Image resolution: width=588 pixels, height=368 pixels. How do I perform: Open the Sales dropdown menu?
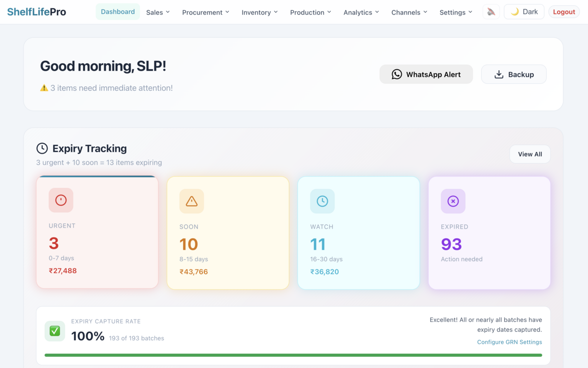(158, 12)
